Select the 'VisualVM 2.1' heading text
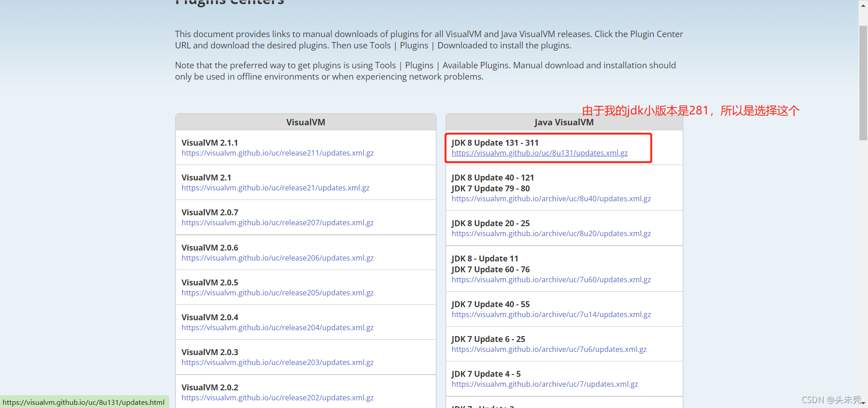The image size is (868, 408). pyautogui.click(x=206, y=177)
